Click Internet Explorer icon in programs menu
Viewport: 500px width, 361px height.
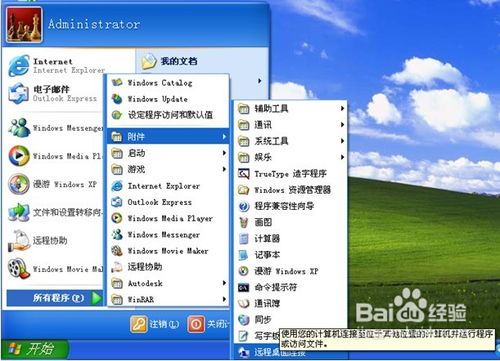click(117, 186)
